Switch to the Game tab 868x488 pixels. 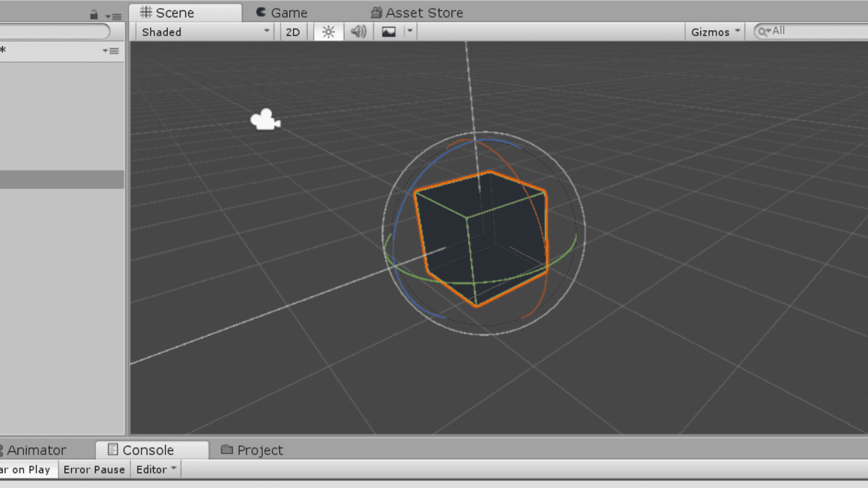click(282, 12)
